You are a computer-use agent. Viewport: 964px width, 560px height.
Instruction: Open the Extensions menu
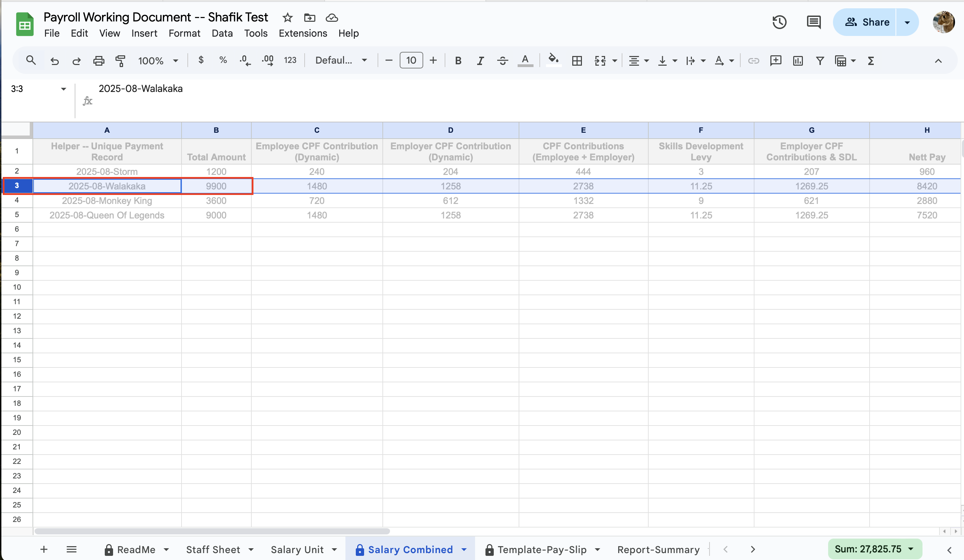coord(303,33)
